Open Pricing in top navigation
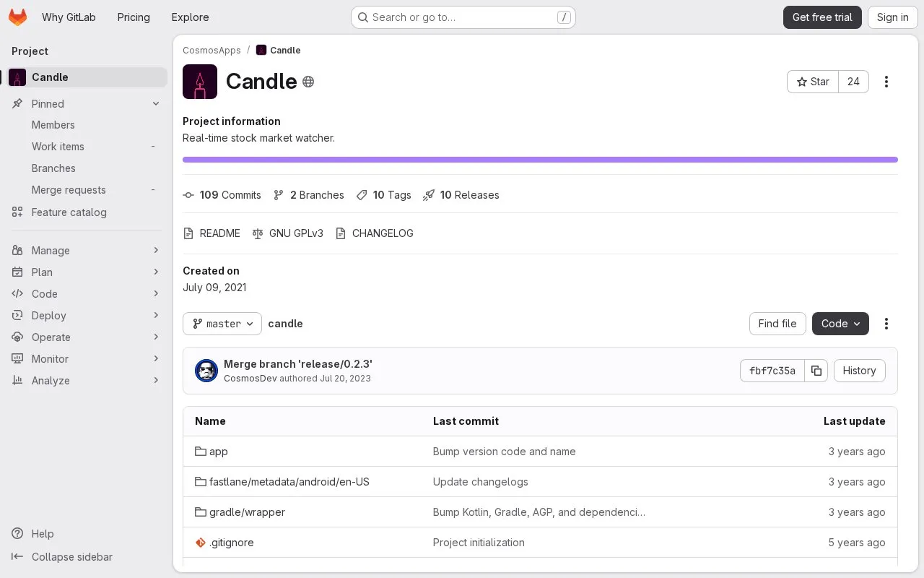Screen dimensions: 924x578 click(134, 17)
